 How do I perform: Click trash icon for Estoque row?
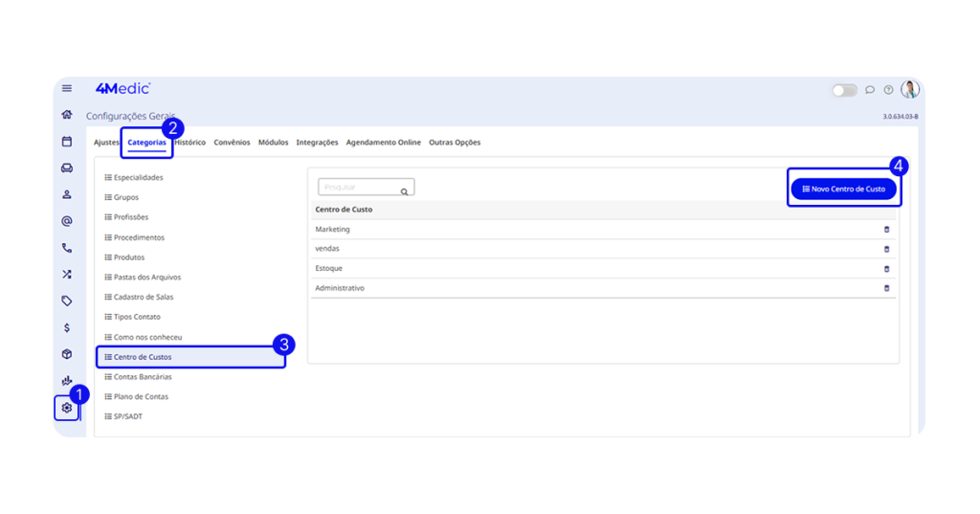886,269
